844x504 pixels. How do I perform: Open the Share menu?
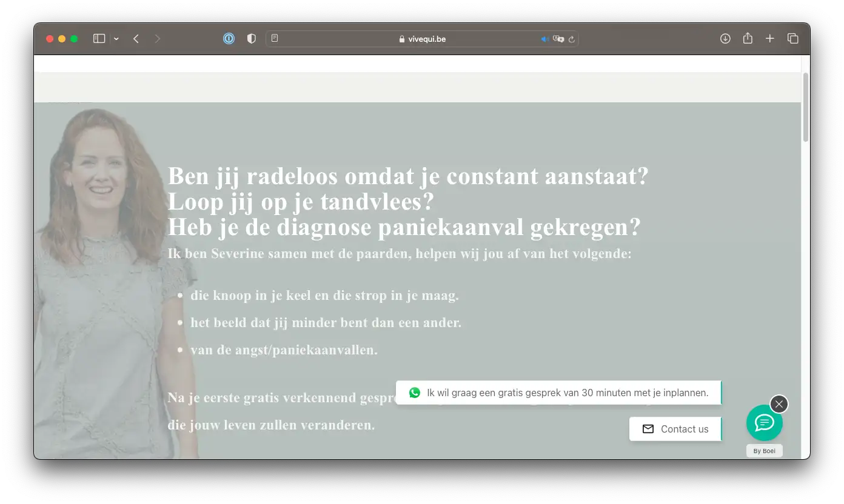(748, 39)
